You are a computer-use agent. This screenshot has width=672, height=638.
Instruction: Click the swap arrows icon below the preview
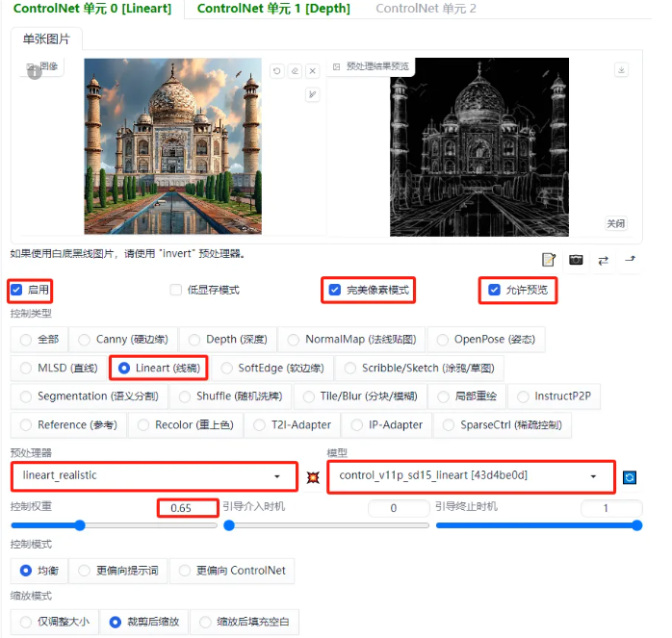pyautogui.click(x=603, y=260)
